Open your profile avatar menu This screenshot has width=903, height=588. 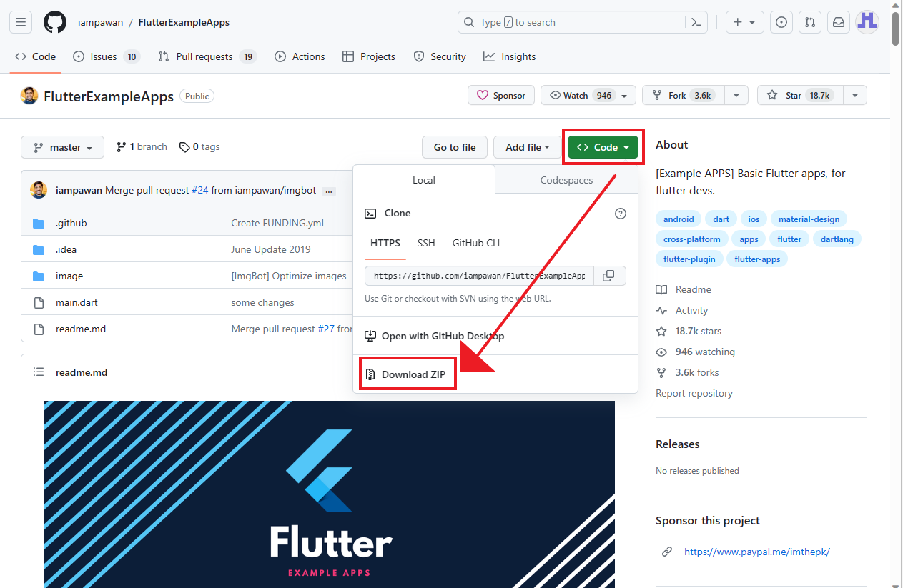[x=867, y=22]
